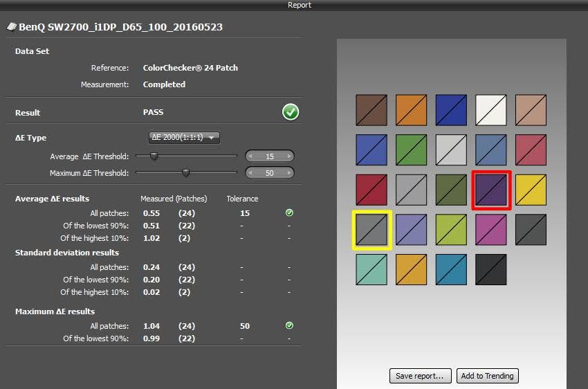Click standard deviation highest 10% value 0.02
Screen dimensions: 588x389
[x=151, y=292]
